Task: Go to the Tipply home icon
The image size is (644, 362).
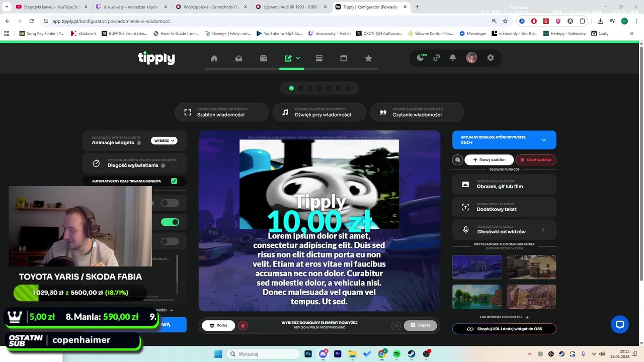Action: click(214, 58)
